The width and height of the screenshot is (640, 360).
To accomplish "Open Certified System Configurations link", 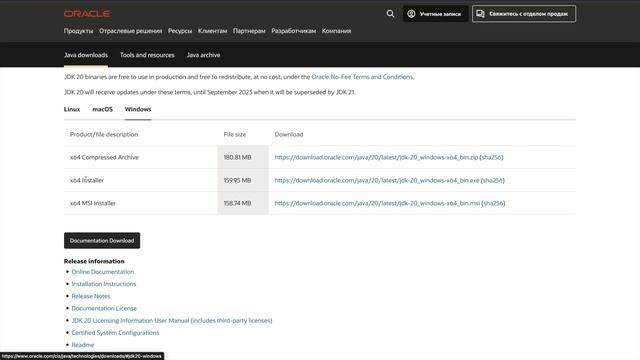I will [x=115, y=333].
